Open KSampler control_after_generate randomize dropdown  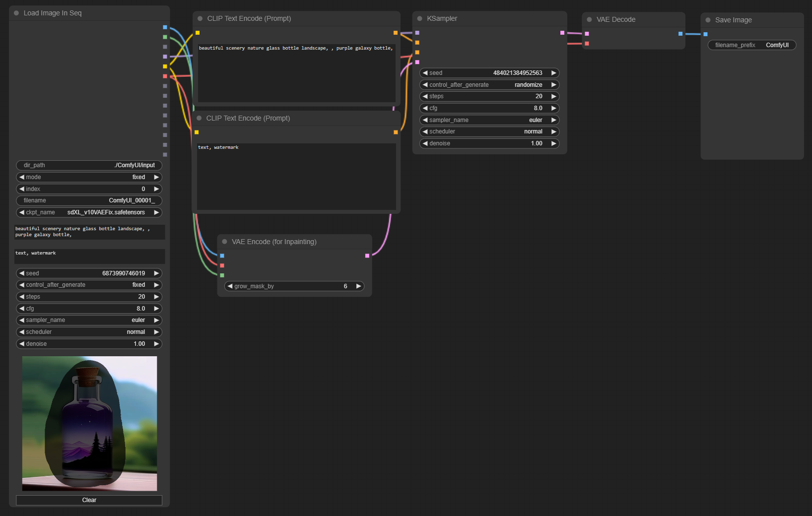click(489, 85)
